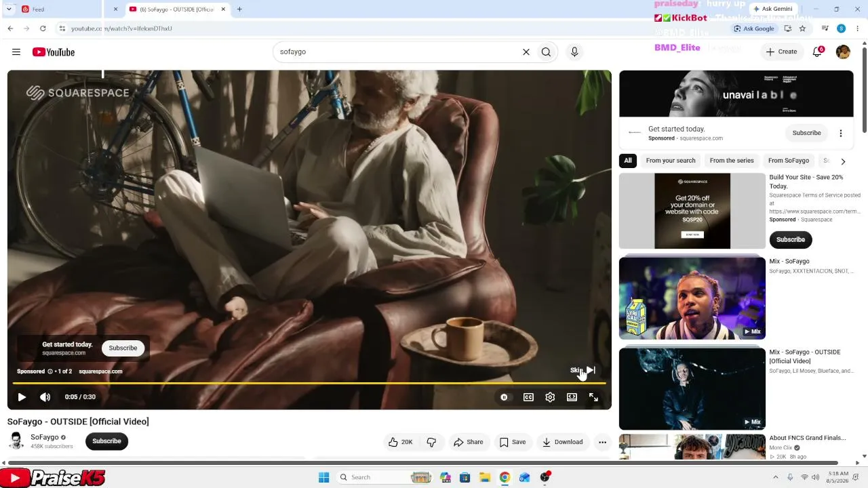The width and height of the screenshot is (868, 488).
Task: Subscribe to the SoFaygo channel
Action: [x=106, y=441]
